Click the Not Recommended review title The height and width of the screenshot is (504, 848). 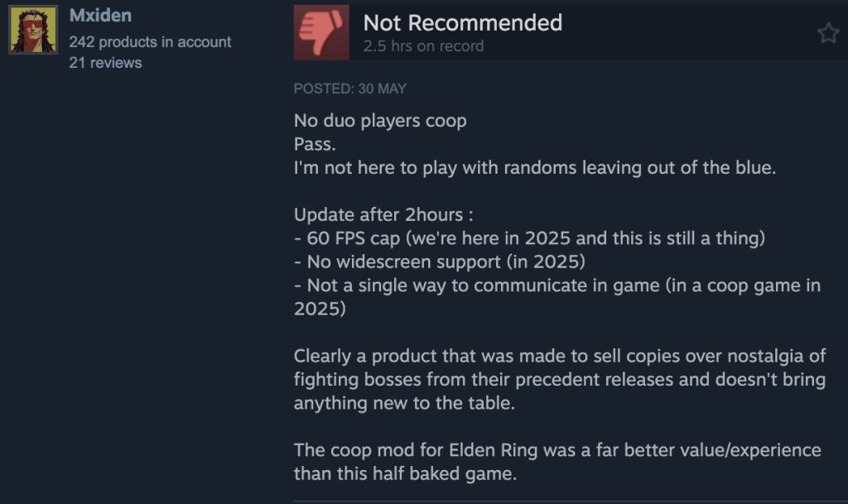[x=462, y=22]
